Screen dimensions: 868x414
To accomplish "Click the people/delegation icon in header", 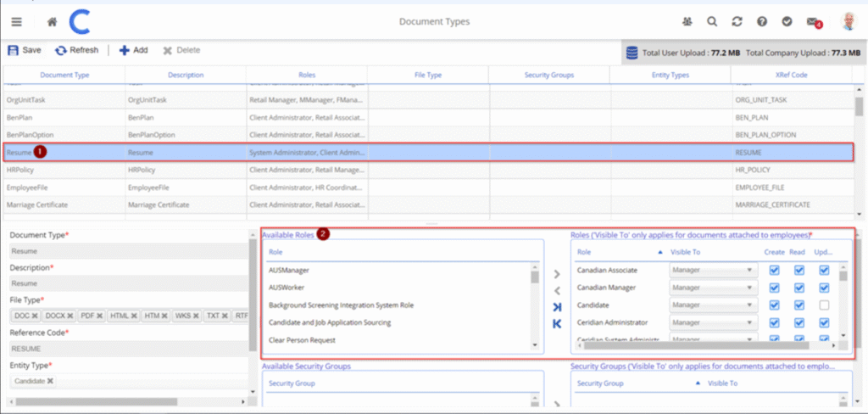I will tap(687, 21).
